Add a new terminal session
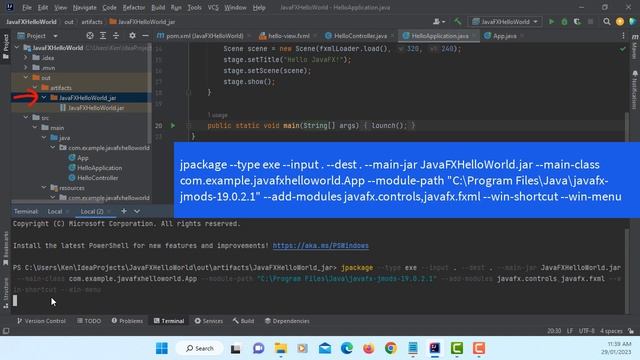This screenshot has width=640, height=360. coord(124,211)
